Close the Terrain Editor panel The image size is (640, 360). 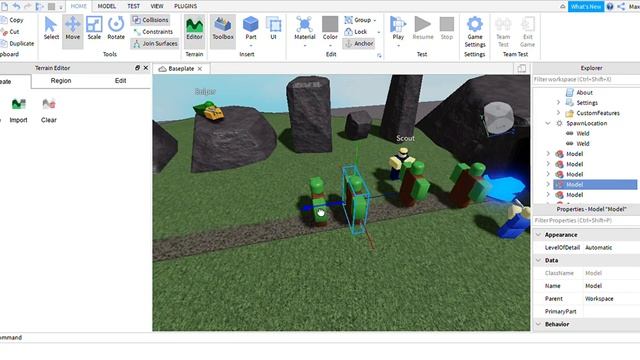[x=146, y=68]
